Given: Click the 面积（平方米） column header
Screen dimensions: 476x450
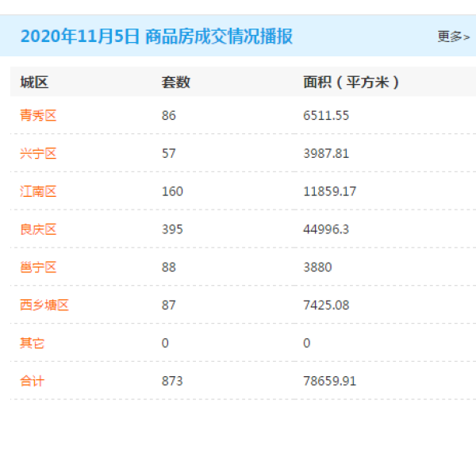Looking at the screenshot, I should click(x=351, y=83).
